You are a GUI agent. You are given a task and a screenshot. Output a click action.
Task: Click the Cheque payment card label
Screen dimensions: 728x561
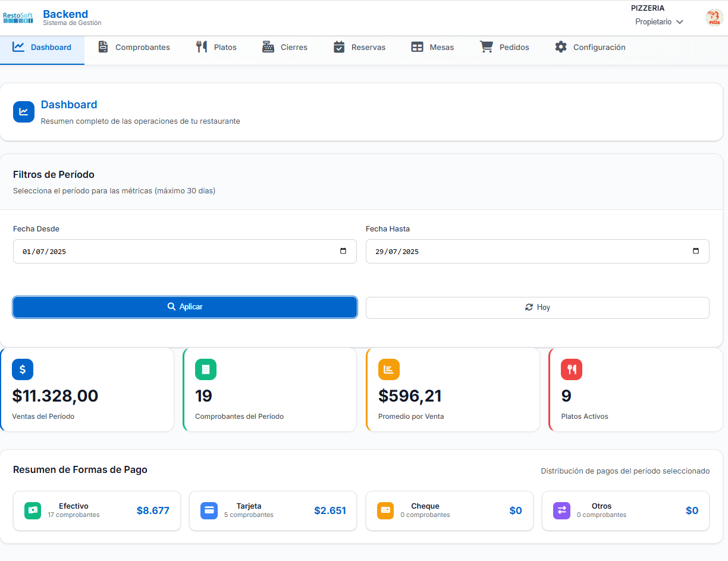click(425, 506)
